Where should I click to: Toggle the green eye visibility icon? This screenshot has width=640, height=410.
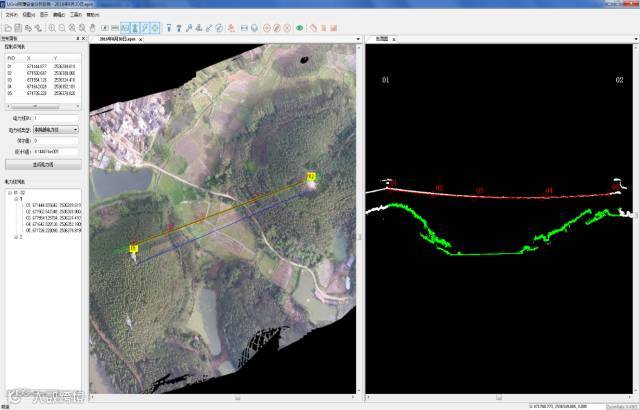300,28
